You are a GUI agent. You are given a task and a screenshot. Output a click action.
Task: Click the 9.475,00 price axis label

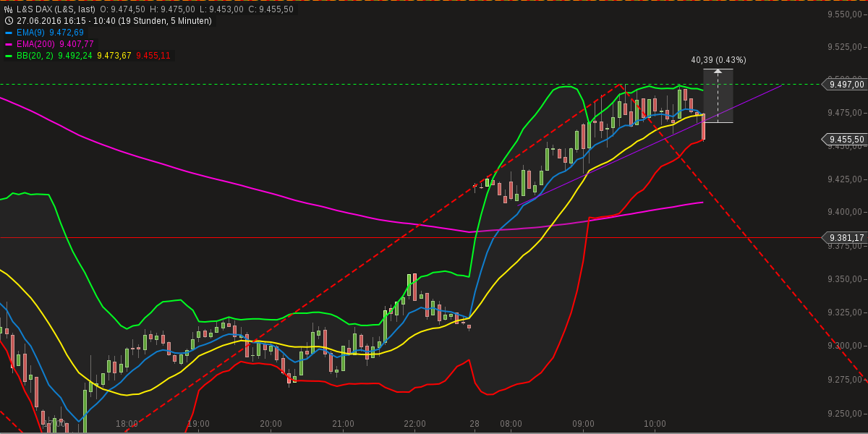pos(846,113)
